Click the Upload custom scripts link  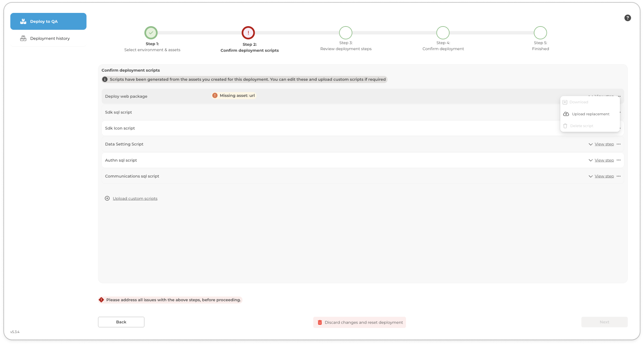pos(135,199)
